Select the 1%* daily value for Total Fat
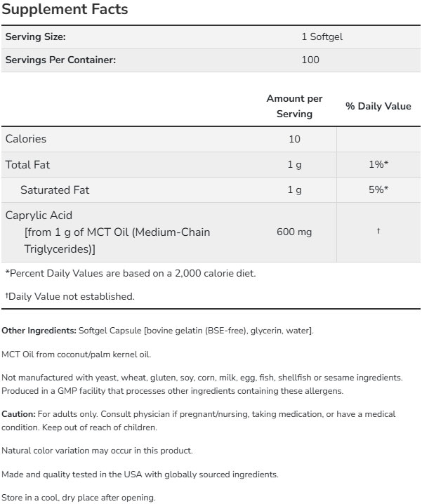Image resolution: width=422 pixels, height=504 pixels. (378, 165)
